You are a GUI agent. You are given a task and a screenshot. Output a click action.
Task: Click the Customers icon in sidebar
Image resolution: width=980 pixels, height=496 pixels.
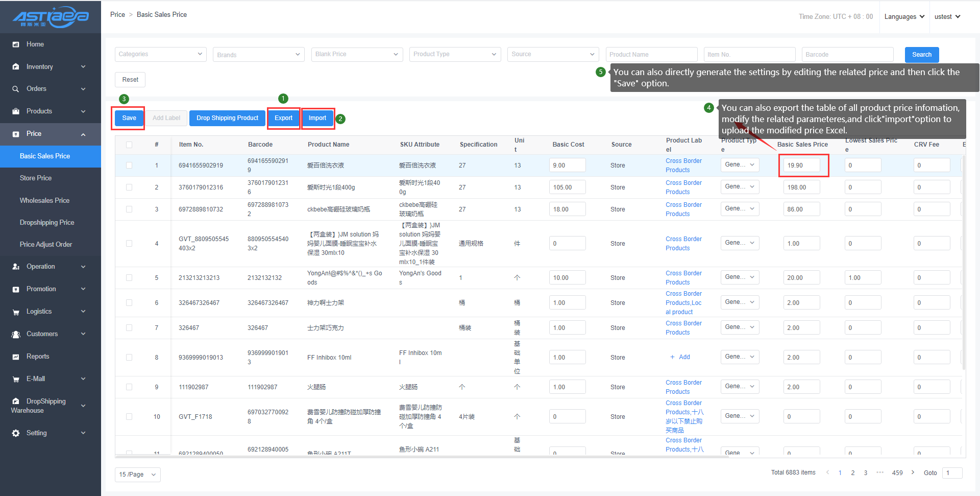16,334
